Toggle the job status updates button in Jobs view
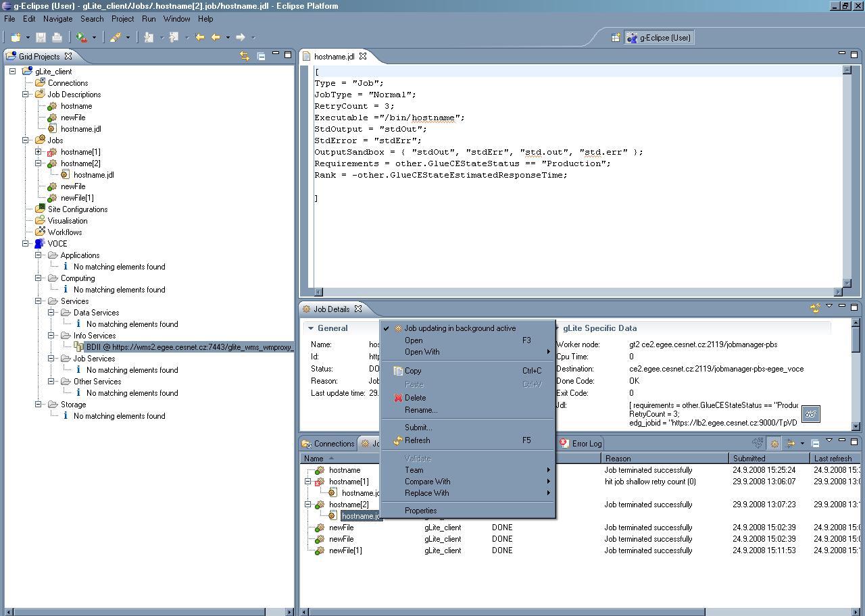The height and width of the screenshot is (616, 865). tap(774, 444)
